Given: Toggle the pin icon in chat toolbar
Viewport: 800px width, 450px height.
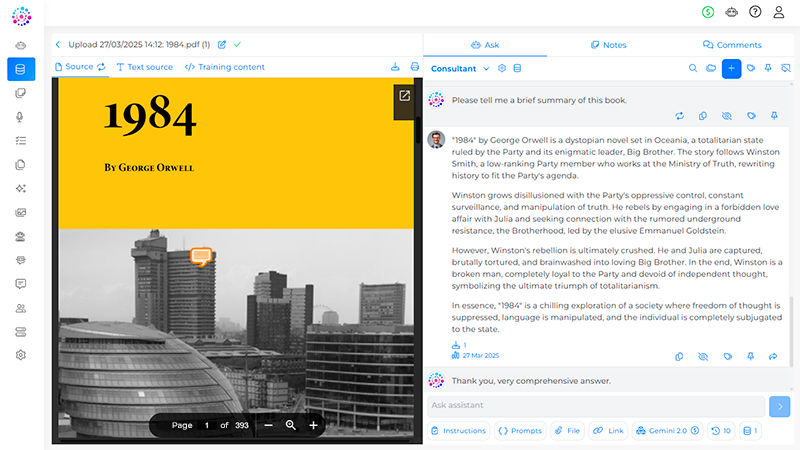Looking at the screenshot, I should [768, 68].
